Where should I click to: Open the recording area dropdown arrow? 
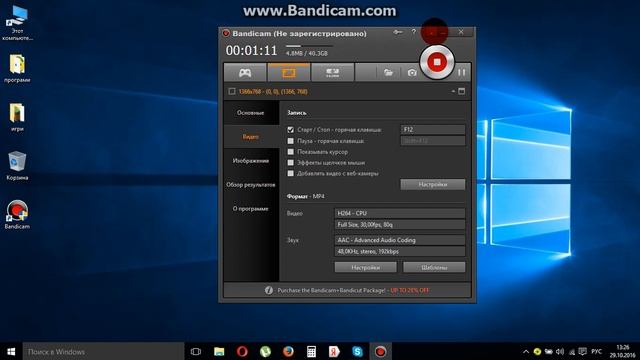pyautogui.click(x=453, y=91)
